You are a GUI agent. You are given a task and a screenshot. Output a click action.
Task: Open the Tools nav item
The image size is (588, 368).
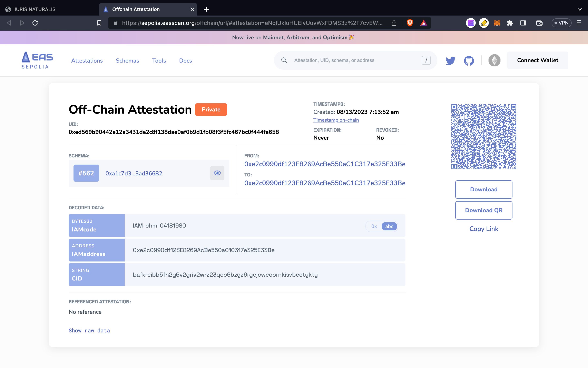159,61
